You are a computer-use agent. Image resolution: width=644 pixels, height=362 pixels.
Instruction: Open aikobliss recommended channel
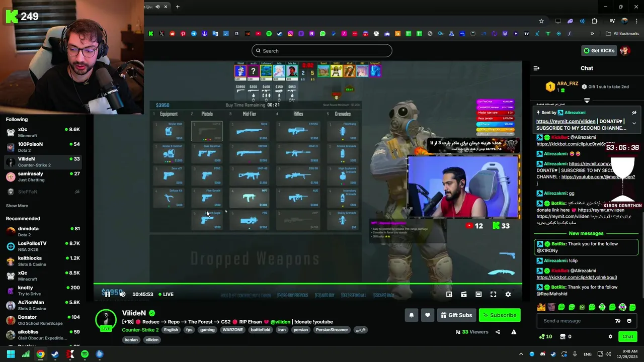point(43,335)
